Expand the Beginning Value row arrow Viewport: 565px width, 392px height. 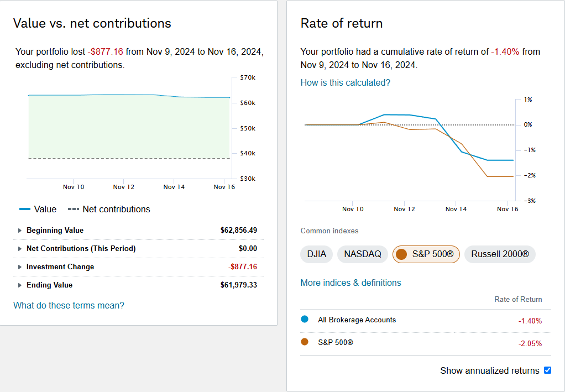tap(20, 231)
